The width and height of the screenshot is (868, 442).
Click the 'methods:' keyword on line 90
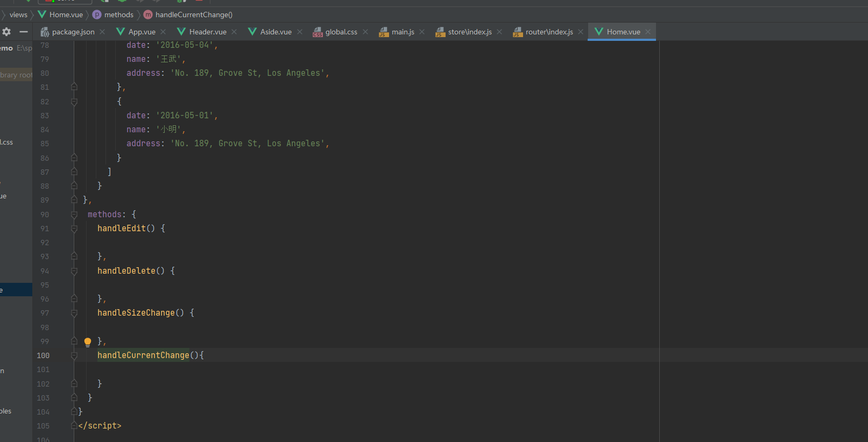click(107, 215)
